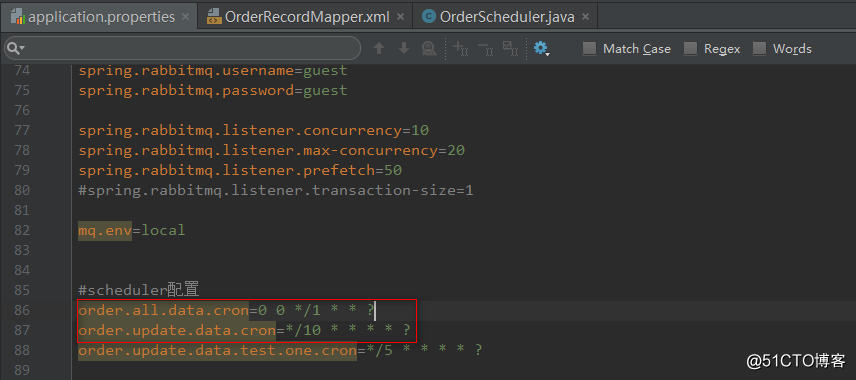Close the OrderScheduler.java tab
Image resolution: width=856 pixels, height=380 pixels.
pyautogui.click(x=585, y=17)
